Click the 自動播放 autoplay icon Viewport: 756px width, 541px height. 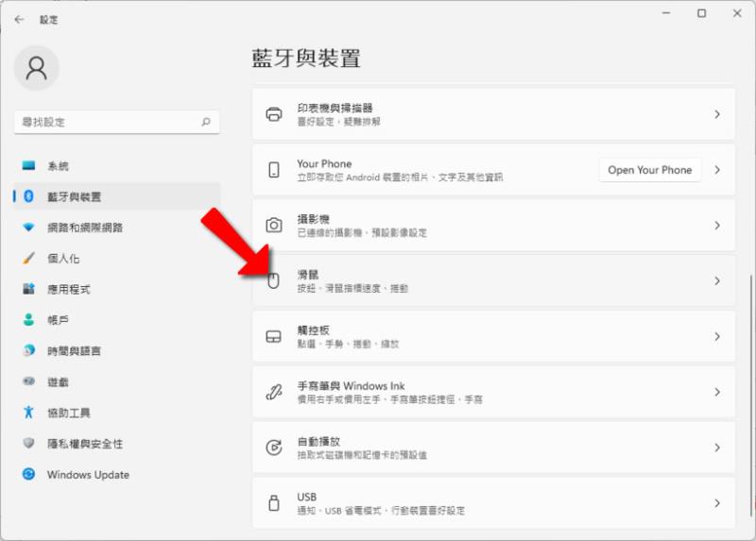tap(274, 448)
